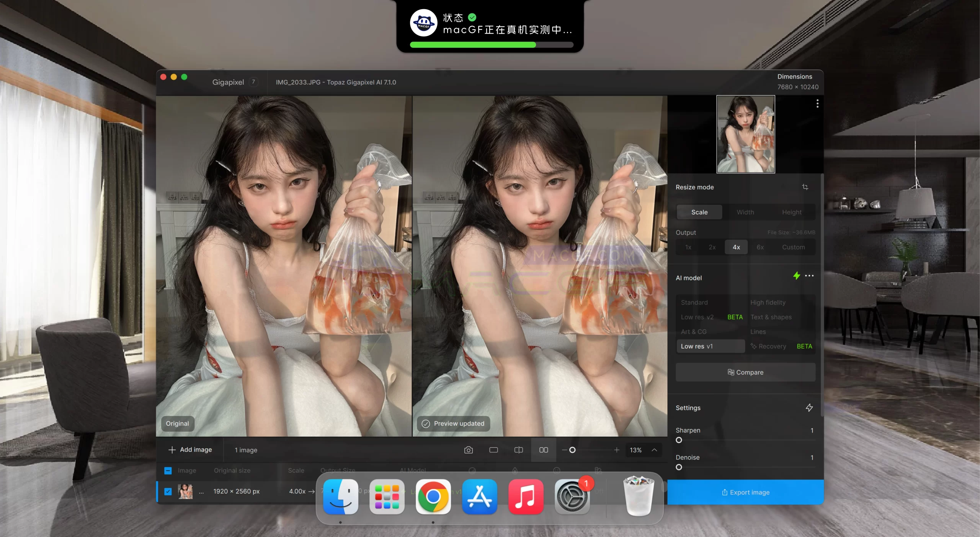This screenshot has height=537, width=980.
Task: Open the crop tool beside Resize mode
Action: coord(806,187)
